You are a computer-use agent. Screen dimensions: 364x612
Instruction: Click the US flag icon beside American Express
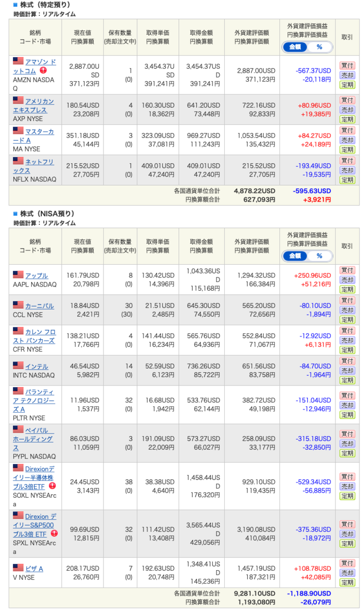point(18,100)
